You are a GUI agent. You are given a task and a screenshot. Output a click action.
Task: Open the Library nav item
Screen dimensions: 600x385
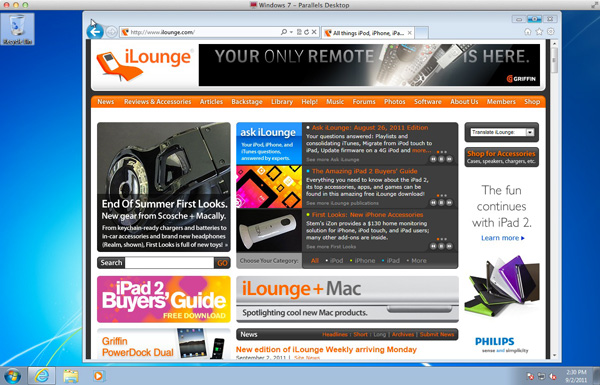[x=282, y=102]
